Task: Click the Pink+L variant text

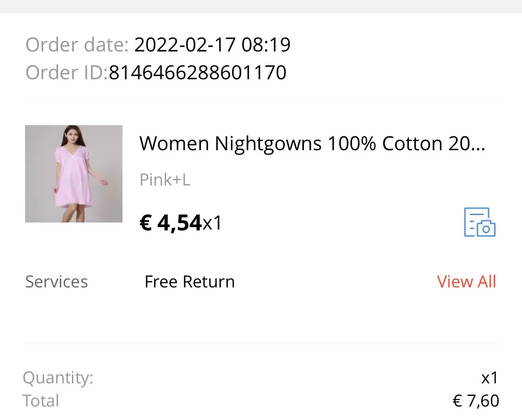Action: pos(165,180)
